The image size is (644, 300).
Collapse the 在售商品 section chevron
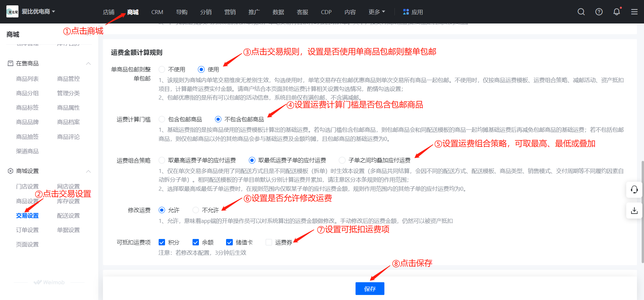(x=89, y=64)
